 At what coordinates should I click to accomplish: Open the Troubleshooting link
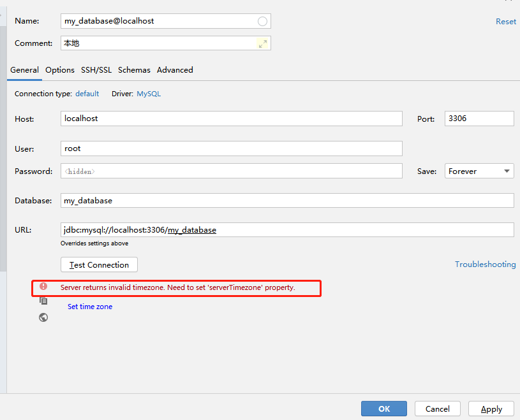pyautogui.click(x=485, y=264)
